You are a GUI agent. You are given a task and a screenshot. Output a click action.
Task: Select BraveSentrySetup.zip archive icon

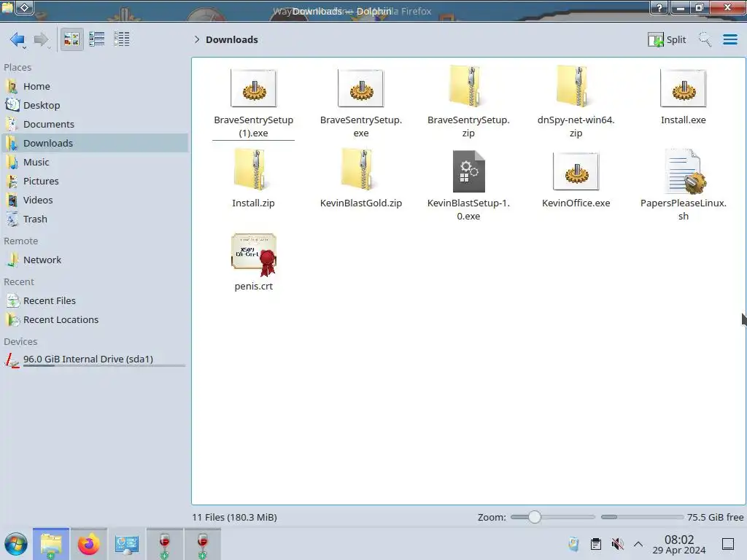point(468,87)
